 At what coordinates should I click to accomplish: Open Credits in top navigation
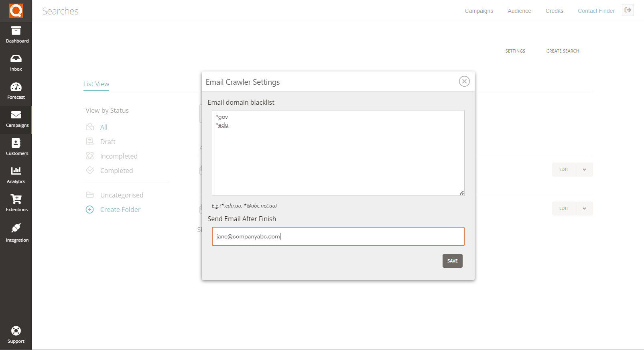555,11
